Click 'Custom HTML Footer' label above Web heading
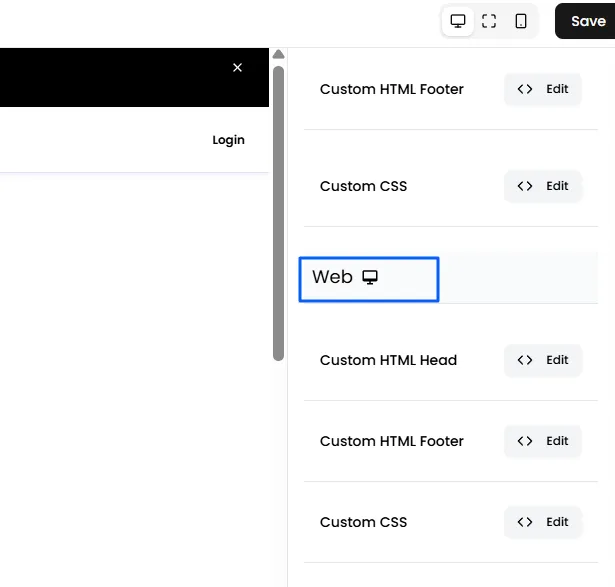The width and height of the screenshot is (615, 587). [391, 89]
